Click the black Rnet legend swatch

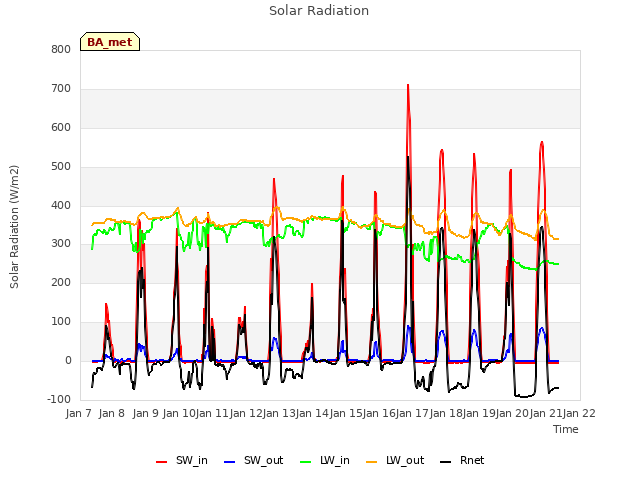pos(446,462)
